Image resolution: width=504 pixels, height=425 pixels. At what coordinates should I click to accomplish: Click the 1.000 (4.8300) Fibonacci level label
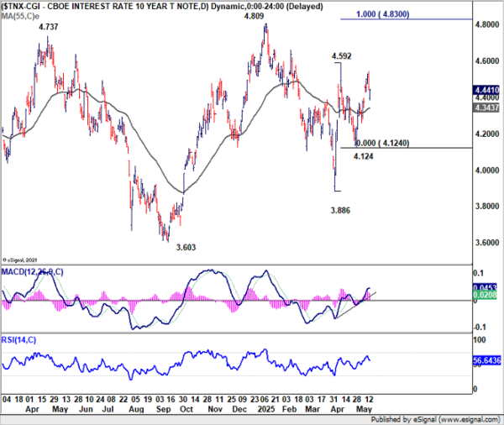pyautogui.click(x=382, y=14)
